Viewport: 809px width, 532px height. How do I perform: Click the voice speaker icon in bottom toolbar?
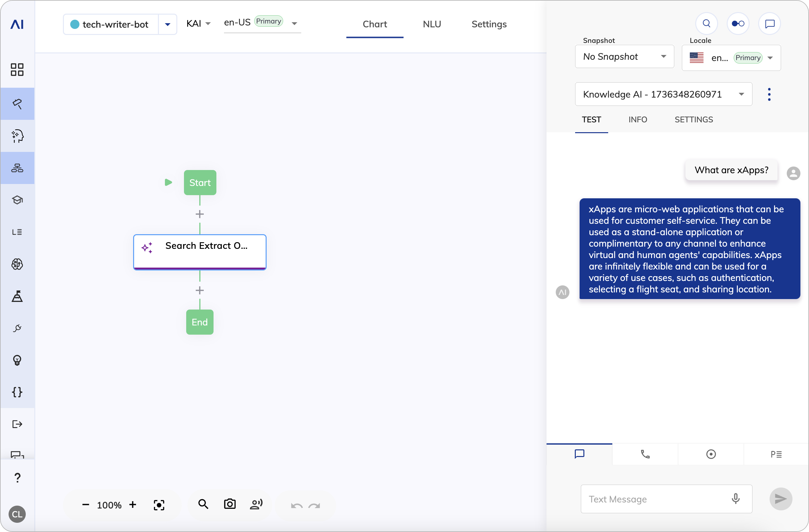tap(256, 504)
